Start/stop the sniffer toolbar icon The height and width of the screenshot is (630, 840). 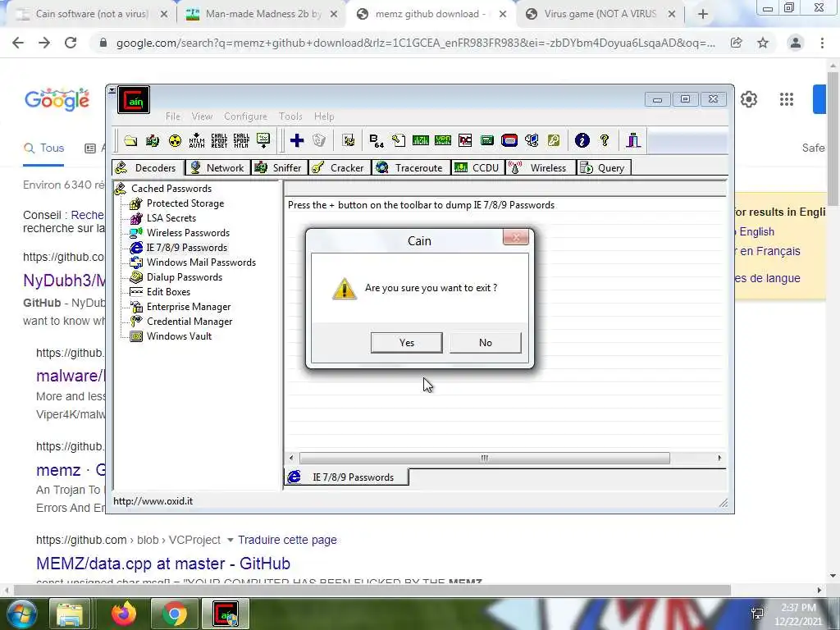[x=153, y=141]
